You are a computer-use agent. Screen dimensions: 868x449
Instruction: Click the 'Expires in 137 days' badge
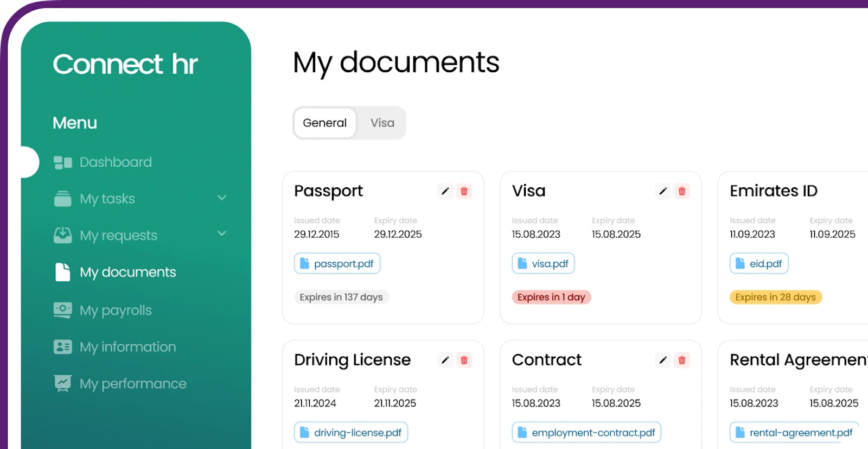click(341, 297)
